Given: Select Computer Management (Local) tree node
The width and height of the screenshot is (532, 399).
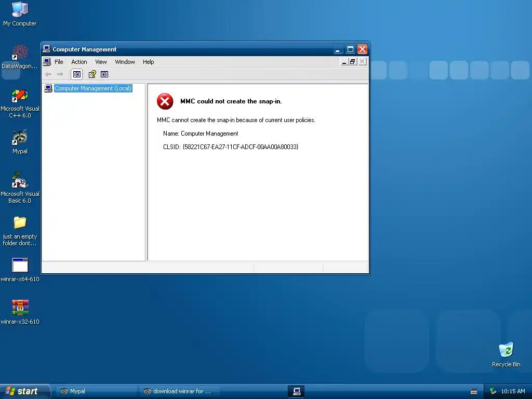Looking at the screenshot, I should point(92,88).
